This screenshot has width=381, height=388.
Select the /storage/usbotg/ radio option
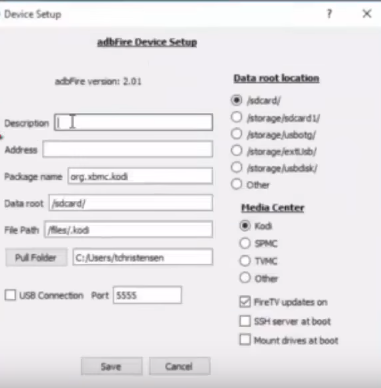point(236,134)
